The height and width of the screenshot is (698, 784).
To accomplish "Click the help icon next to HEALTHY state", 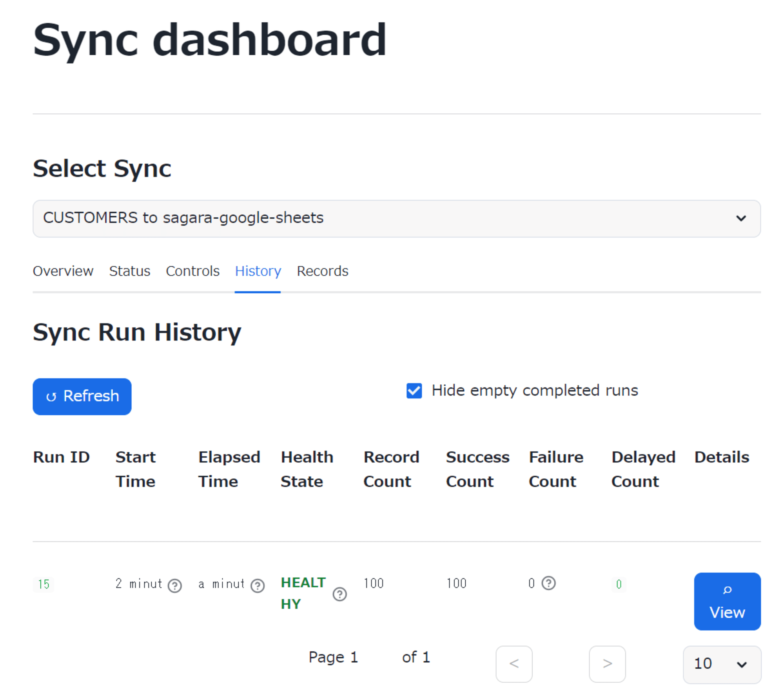I will [339, 594].
